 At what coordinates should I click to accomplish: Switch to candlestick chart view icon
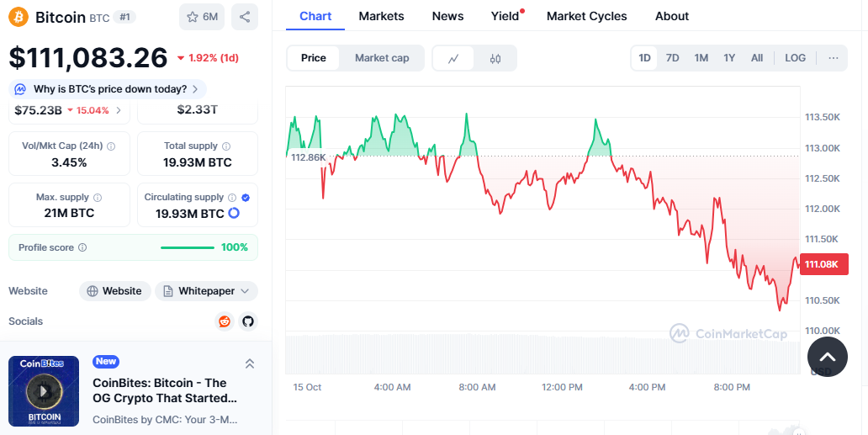coord(495,58)
